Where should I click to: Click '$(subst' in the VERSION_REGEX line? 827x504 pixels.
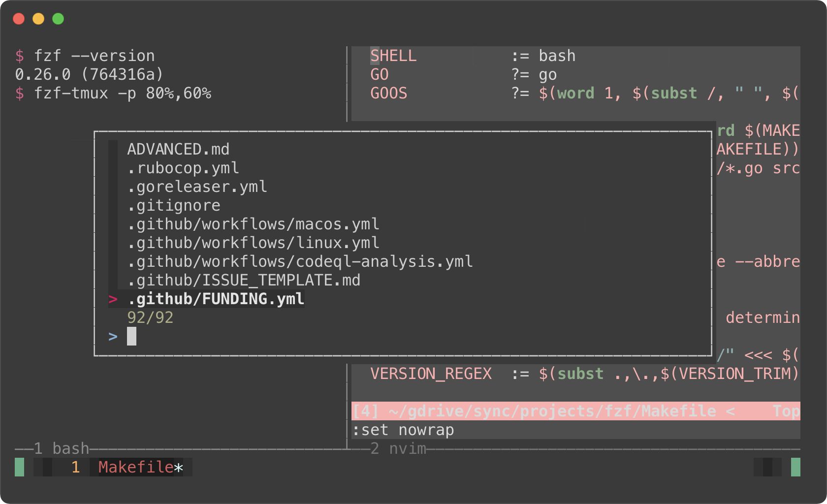[x=571, y=374]
